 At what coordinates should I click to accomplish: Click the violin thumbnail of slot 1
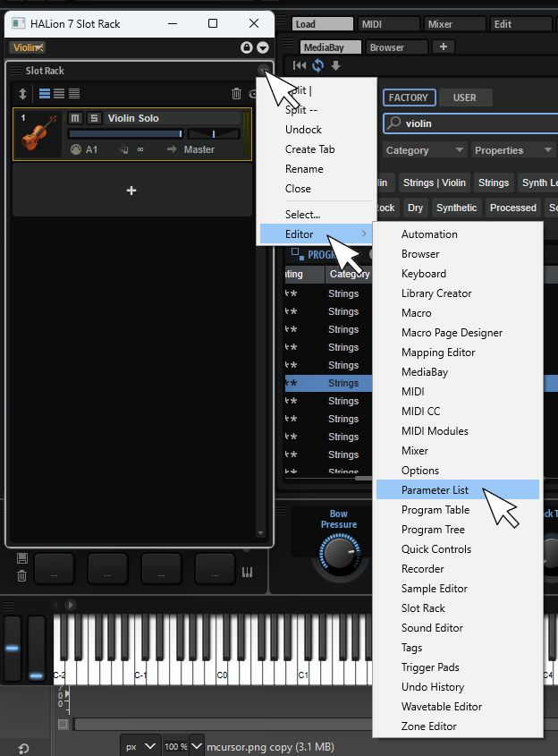coord(38,134)
